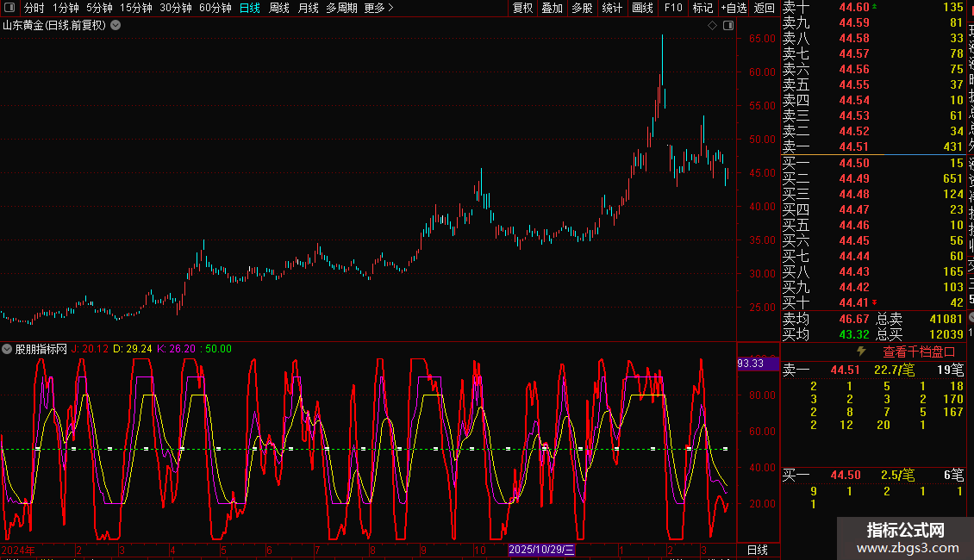
Task: Open the 查看千档盘口 link
Action: [x=919, y=352]
